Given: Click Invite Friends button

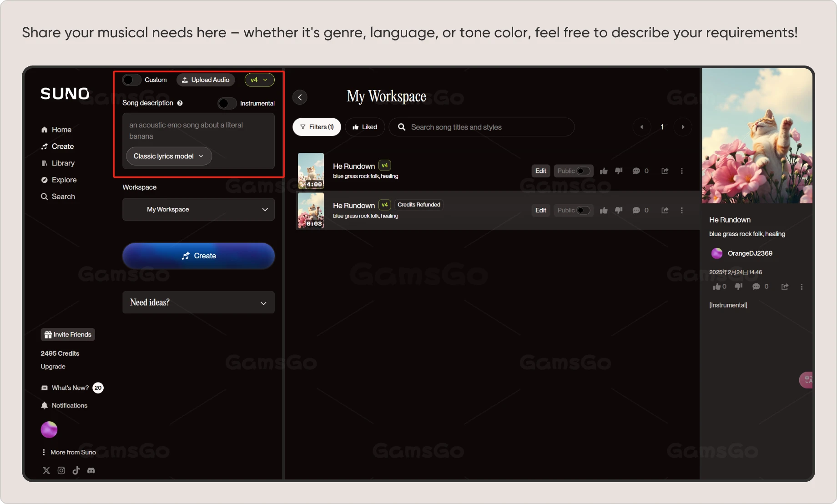Looking at the screenshot, I should point(68,335).
